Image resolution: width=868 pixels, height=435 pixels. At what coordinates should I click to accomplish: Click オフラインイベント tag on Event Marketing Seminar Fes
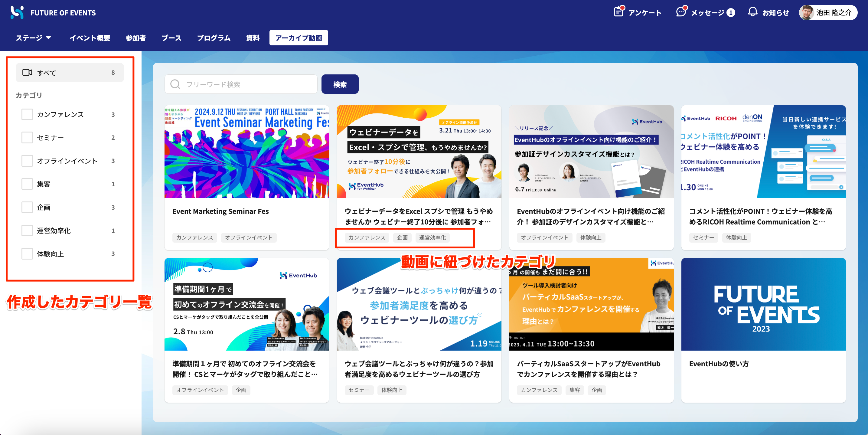[x=249, y=237]
